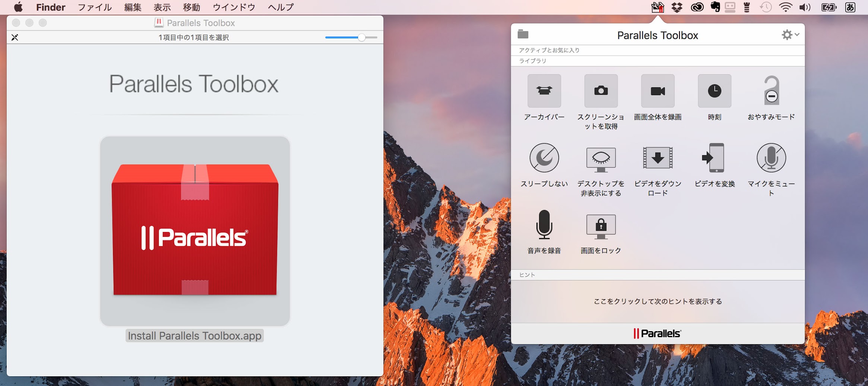
Task: Open Japanese input source menu あ
Action: pyautogui.click(x=850, y=7)
